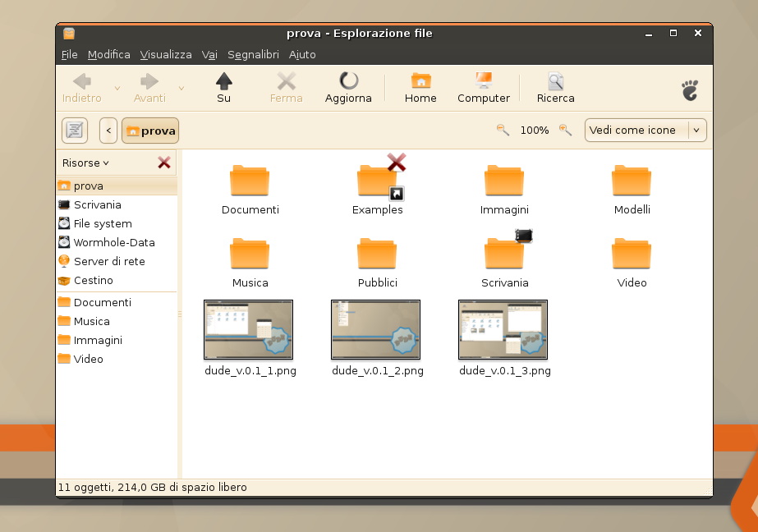Select the Pubblici folder icon

(377, 254)
